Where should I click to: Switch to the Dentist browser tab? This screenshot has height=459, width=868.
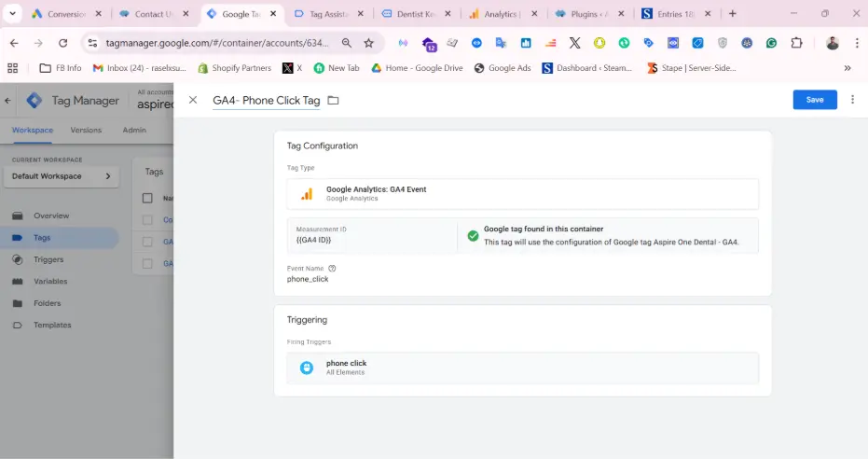[x=416, y=14]
